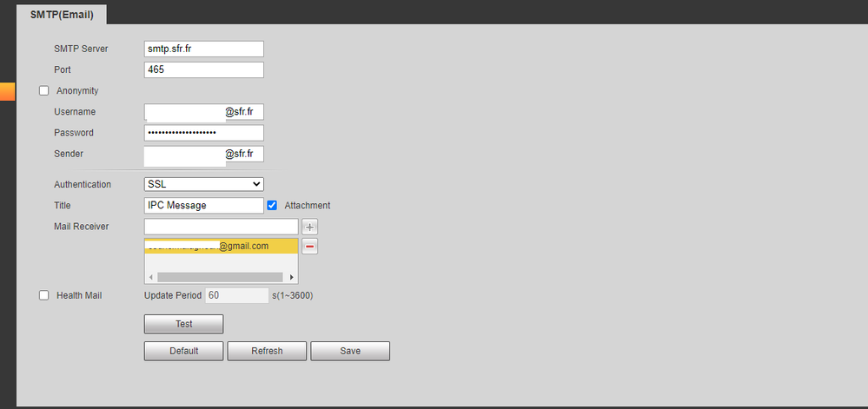The width and height of the screenshot is (868, 409).
Task: Click the Refresh button
Action: tap(267, 351)
